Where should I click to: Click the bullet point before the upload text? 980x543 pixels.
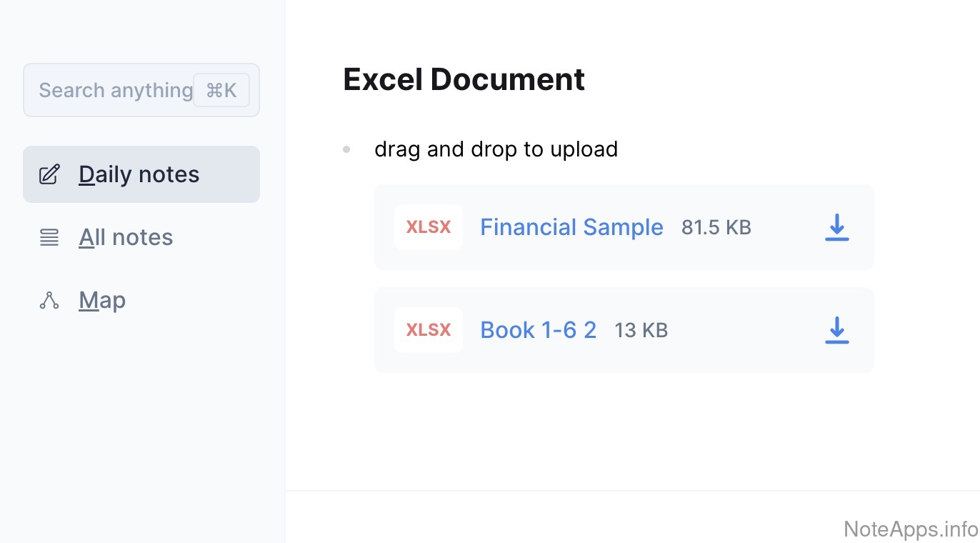(346, 149)
